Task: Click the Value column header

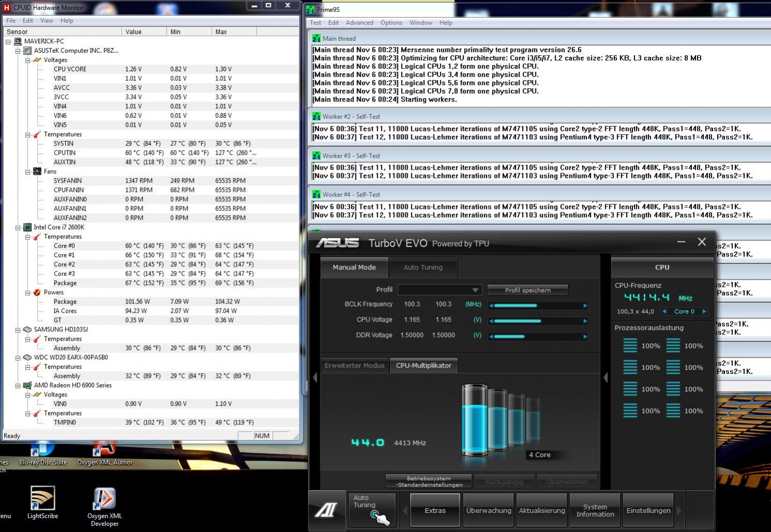Action: click(x=144, y=32)
